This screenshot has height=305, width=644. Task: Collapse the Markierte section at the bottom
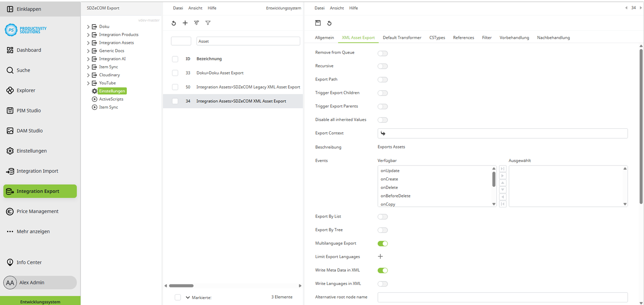[x=187, y=297]
